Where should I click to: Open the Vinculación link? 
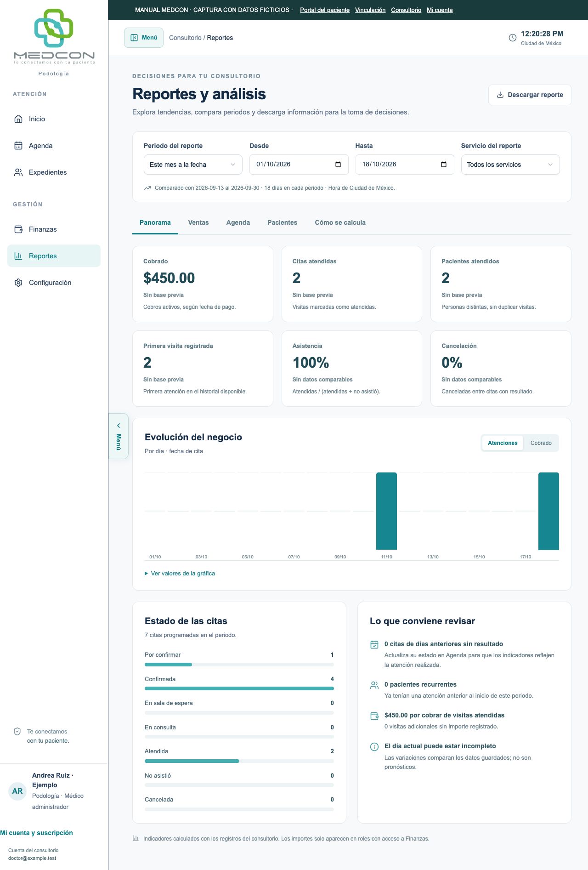(370, 10)
